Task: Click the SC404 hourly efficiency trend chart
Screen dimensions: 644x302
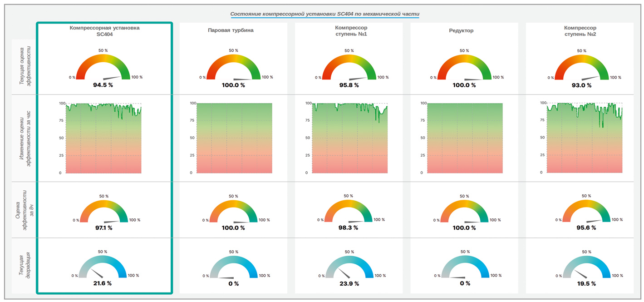Action: tap(104, 138)
